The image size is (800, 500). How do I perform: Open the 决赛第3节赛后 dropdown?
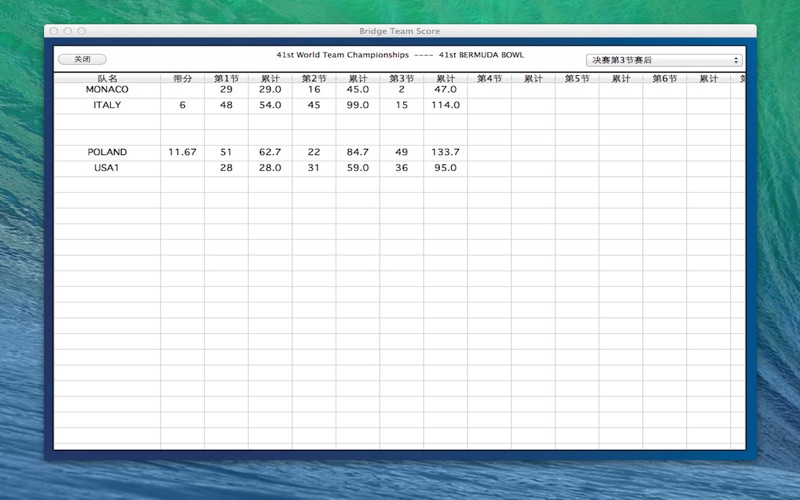click(663, 60)
